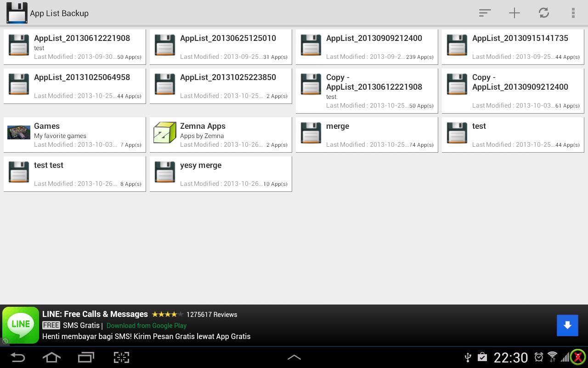Open the merge list title
The height and width of the screenshot is (368, 588).
pyautogui.click(x=338, y=126)
